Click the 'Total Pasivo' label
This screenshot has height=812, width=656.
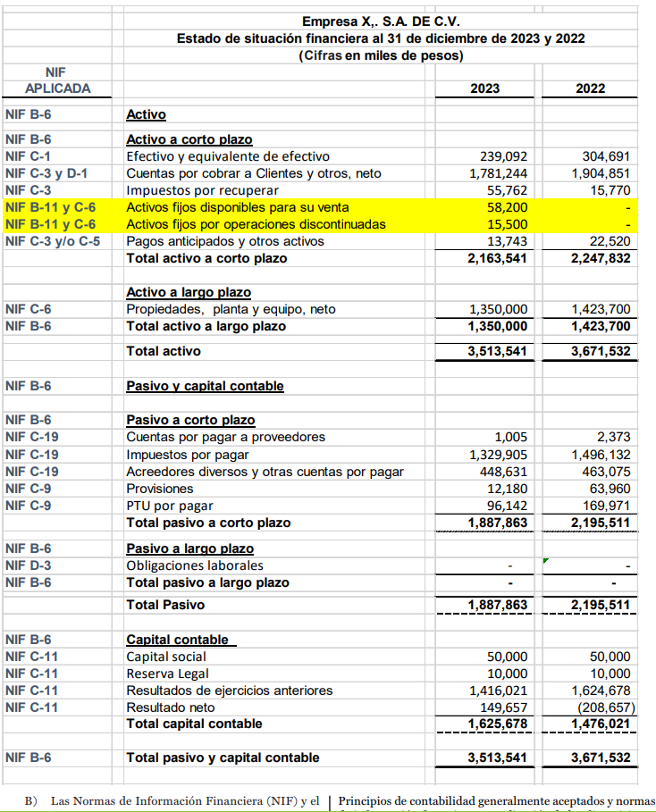(x=165, y=605)
